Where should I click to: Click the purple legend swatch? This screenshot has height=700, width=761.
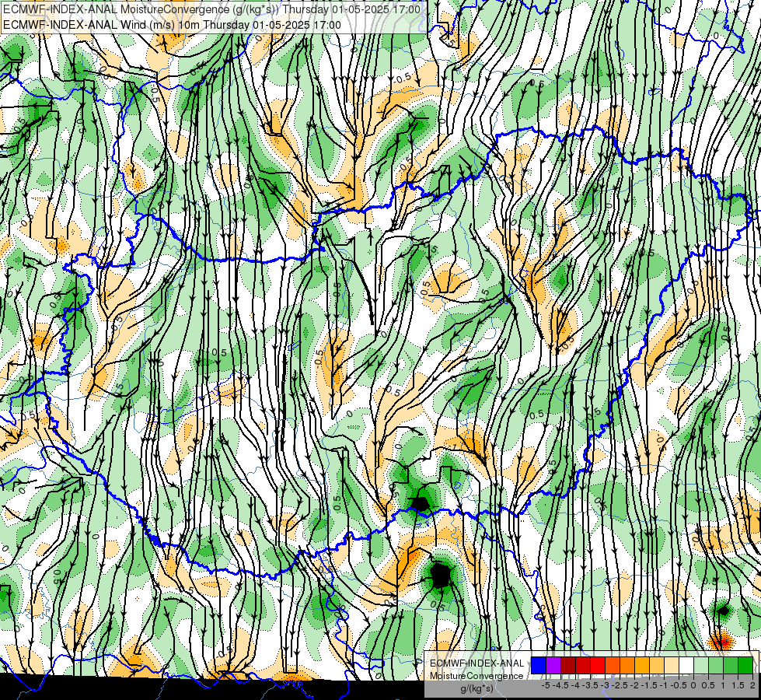pyautogui.click(x=553, y=666)
